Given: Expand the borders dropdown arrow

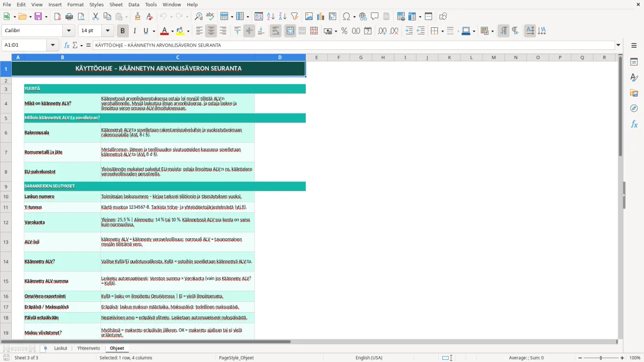Looking at the screenshot, I should (x=442, y=31).
